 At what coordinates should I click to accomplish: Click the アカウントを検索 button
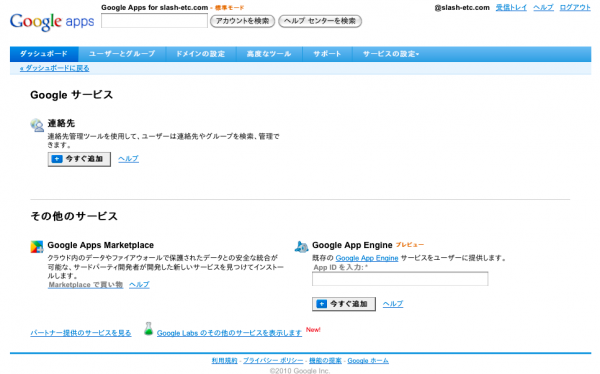click(242, 21)
